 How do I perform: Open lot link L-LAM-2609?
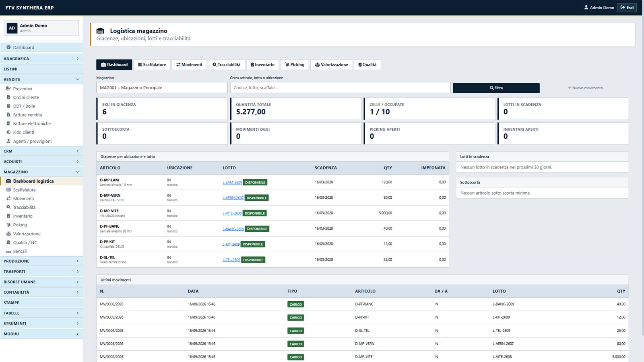[232, 183]
